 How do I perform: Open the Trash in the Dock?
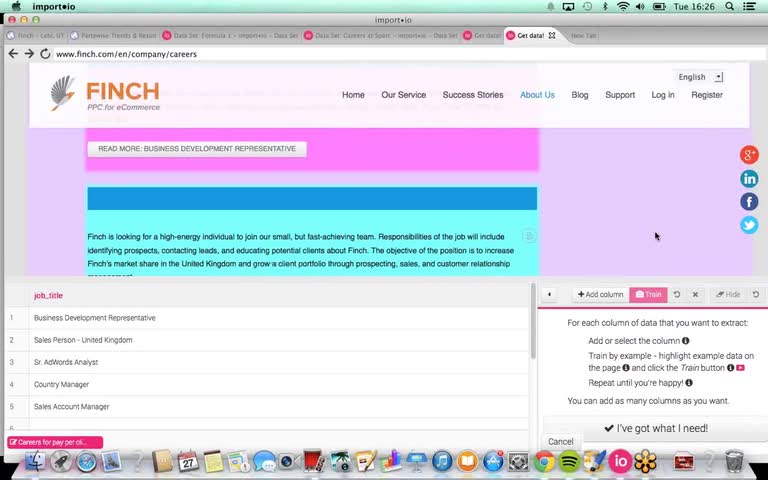pyautogui.click(x=734, y=461)
